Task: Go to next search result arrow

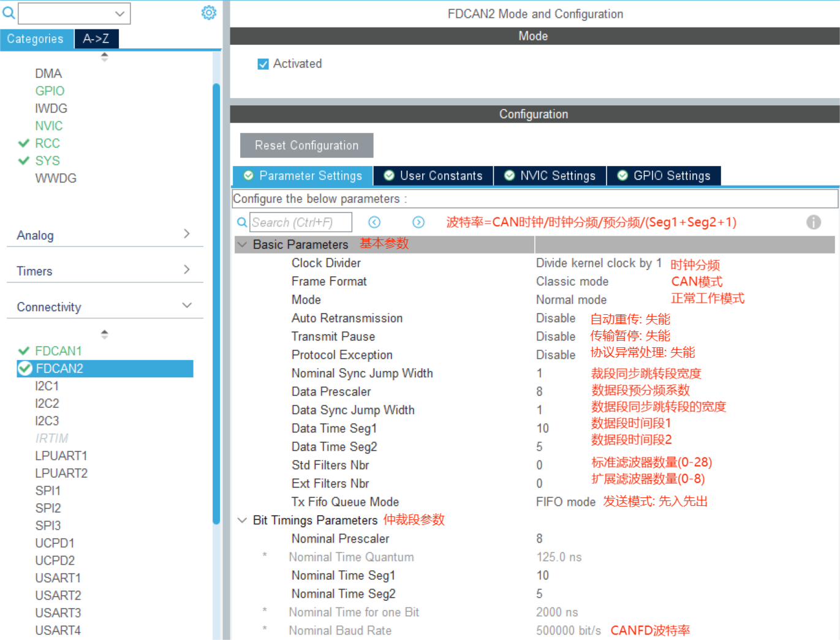Action: coord(418,222)
